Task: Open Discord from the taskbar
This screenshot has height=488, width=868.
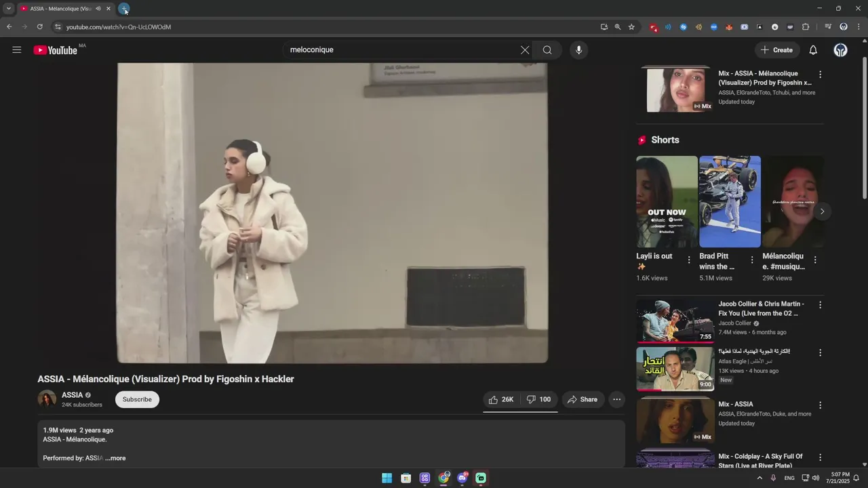Action: (x=462, y=479)
